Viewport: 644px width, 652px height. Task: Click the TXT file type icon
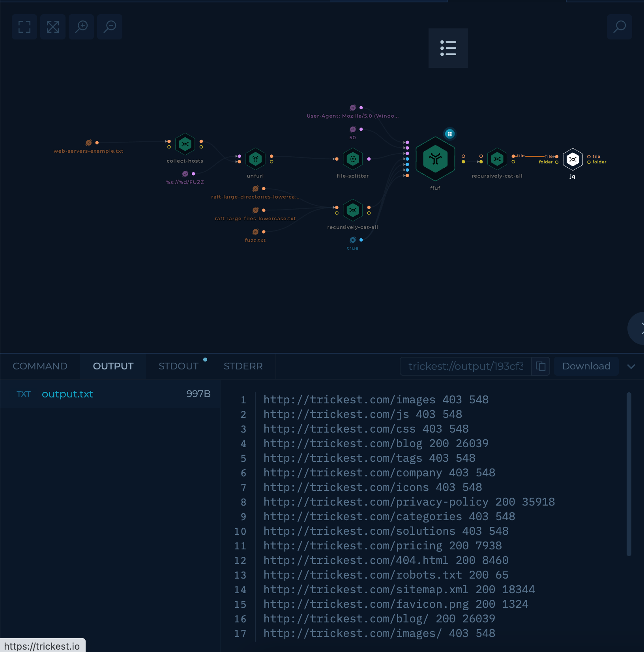(x=24, y=394)
